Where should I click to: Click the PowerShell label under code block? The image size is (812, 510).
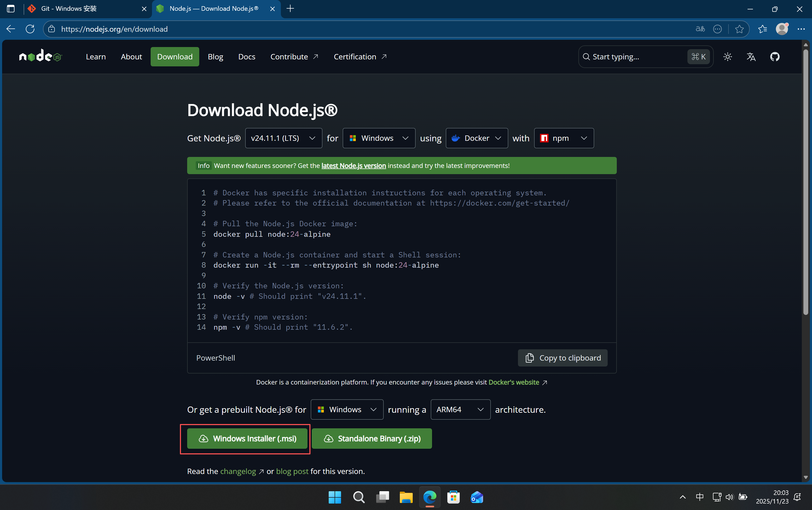click(x=216, y=358)
